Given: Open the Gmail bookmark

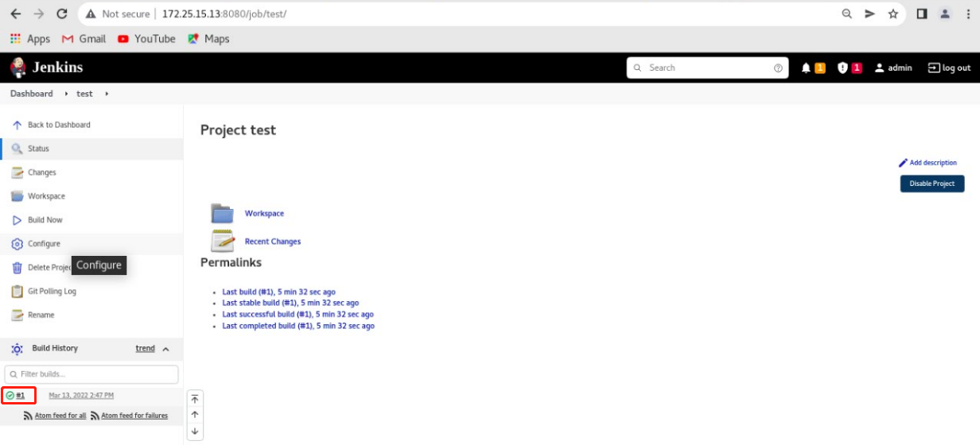Looking at the screenshot, I should pos(84,39).
